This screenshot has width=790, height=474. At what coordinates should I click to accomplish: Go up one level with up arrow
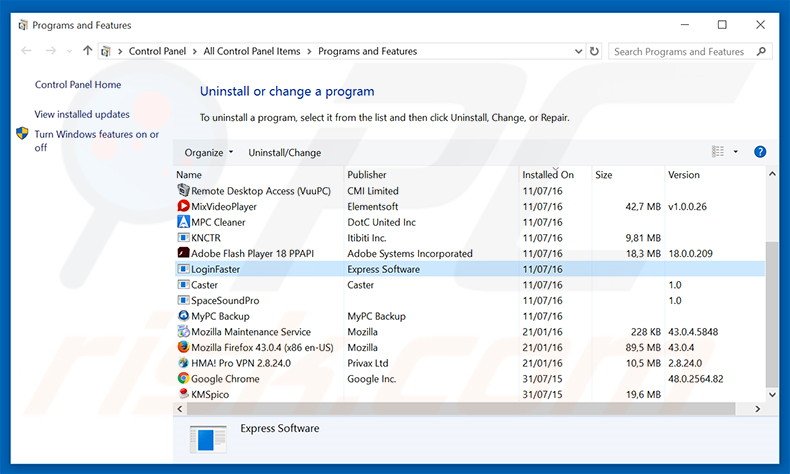(88, 50)
